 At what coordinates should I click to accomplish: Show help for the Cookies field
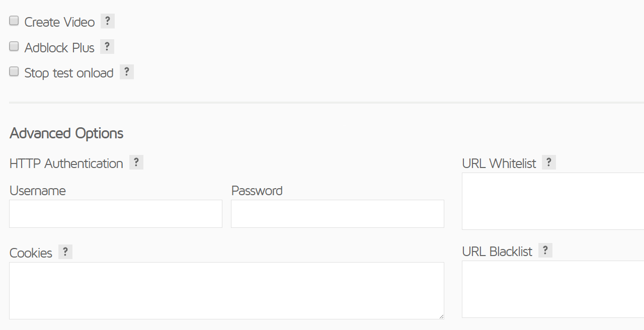point(65,252)
